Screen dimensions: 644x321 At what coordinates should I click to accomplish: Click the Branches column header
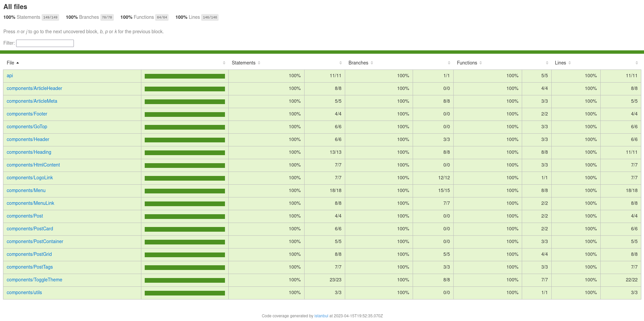click(358, 63)
